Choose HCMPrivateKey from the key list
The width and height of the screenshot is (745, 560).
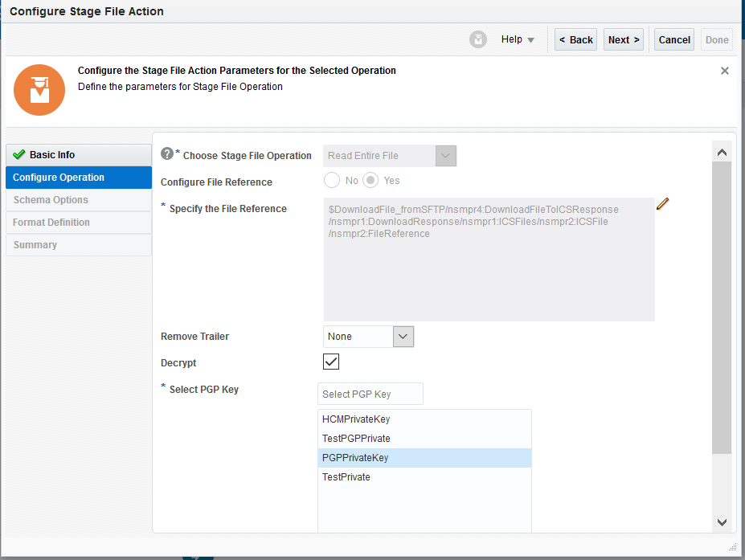pos(356,419)
